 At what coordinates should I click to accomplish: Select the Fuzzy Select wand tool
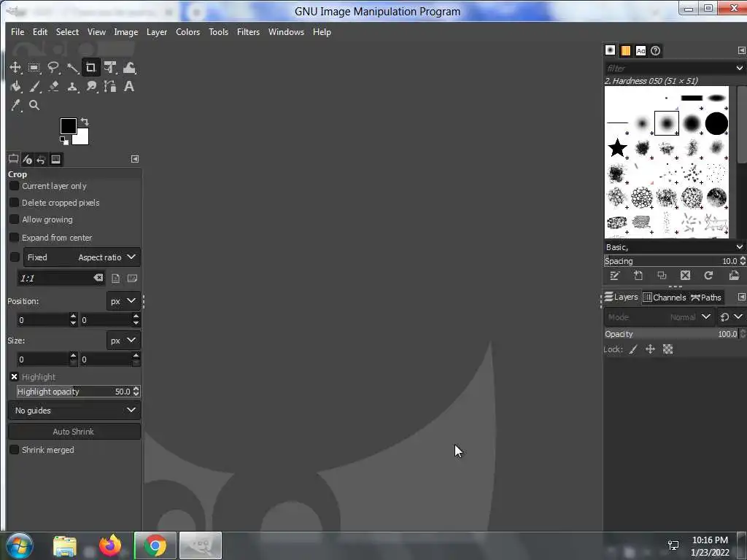(x=72, y=68)
